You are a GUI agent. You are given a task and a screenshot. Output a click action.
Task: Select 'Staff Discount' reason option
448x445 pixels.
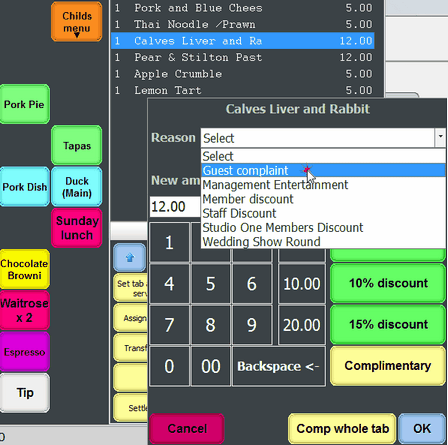pos(323,213)
